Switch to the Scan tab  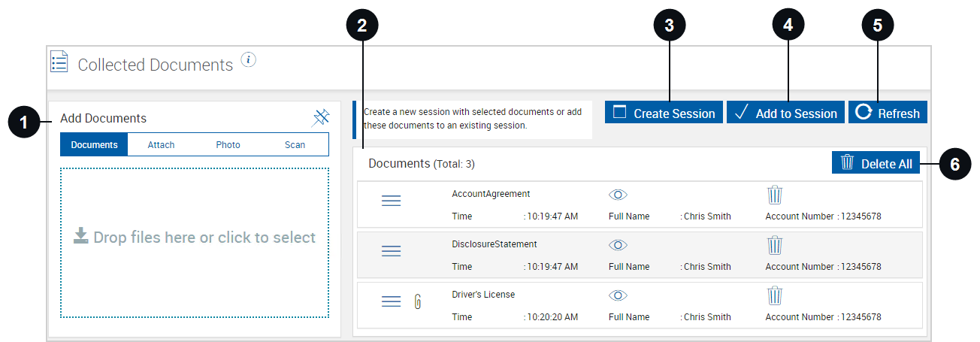click(x=295, y=145)
